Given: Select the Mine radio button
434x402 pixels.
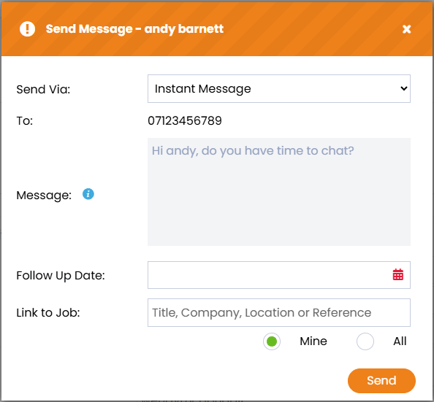Looking at the screenshot, I should click(272, 341).
